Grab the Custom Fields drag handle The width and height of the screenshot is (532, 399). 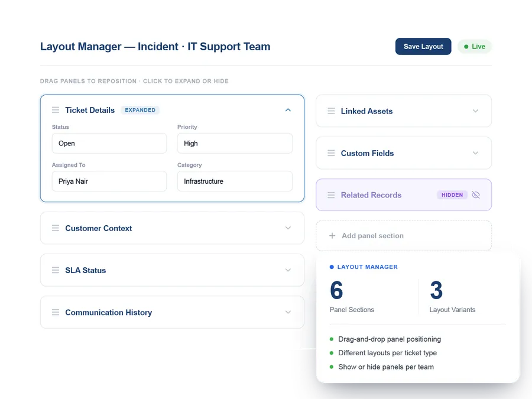point(331,153)
